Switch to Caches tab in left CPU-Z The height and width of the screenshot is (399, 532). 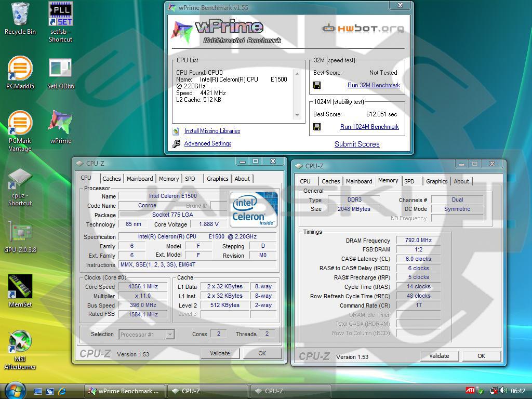pos(111,179)
